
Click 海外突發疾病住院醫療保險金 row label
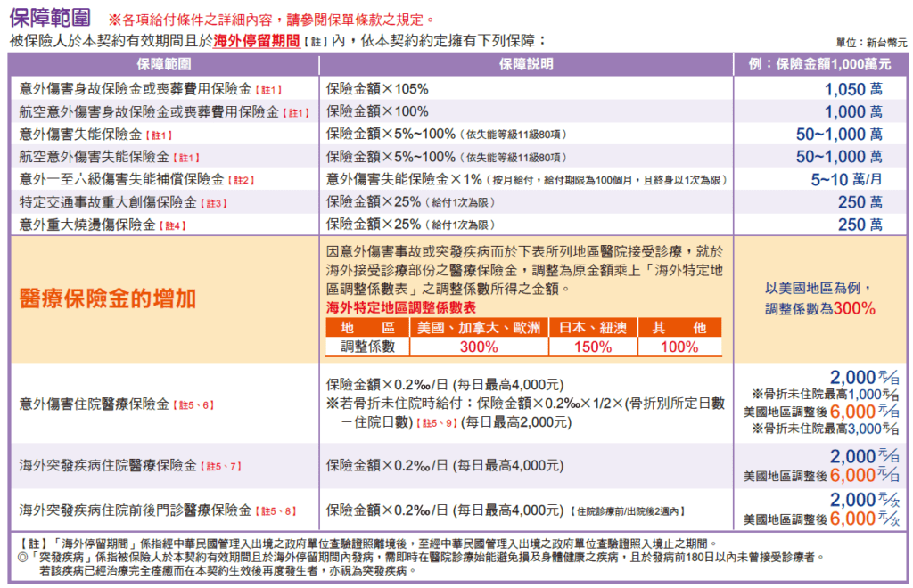point(108,465)
